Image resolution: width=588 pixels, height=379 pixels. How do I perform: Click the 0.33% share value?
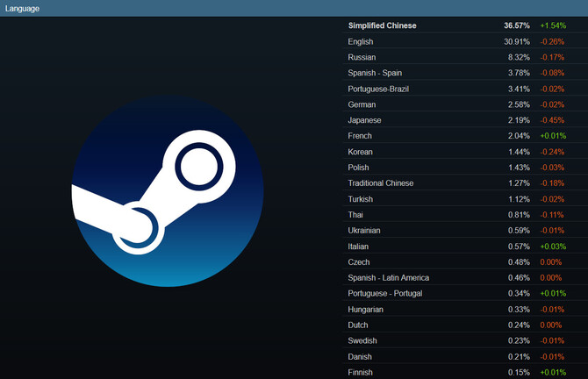click(x=519, y=310)
